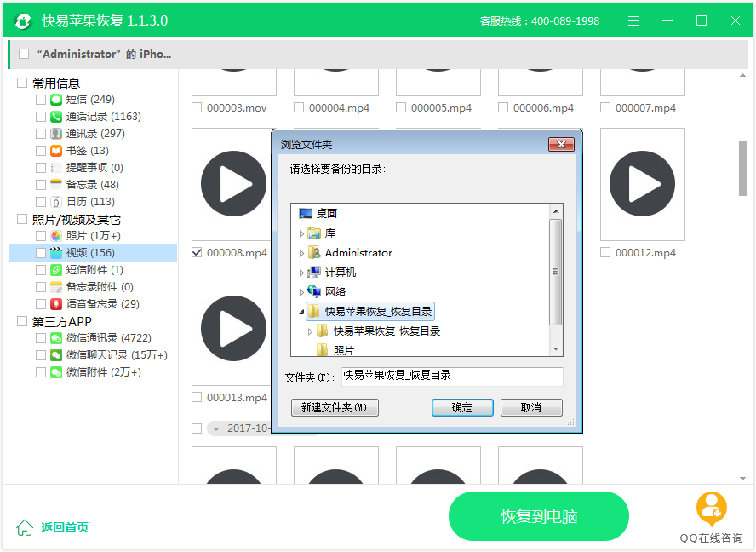Check the 视频 (156) checkbox
The image size is (756, 552).
pyautogui.click(x=41, y=252)
